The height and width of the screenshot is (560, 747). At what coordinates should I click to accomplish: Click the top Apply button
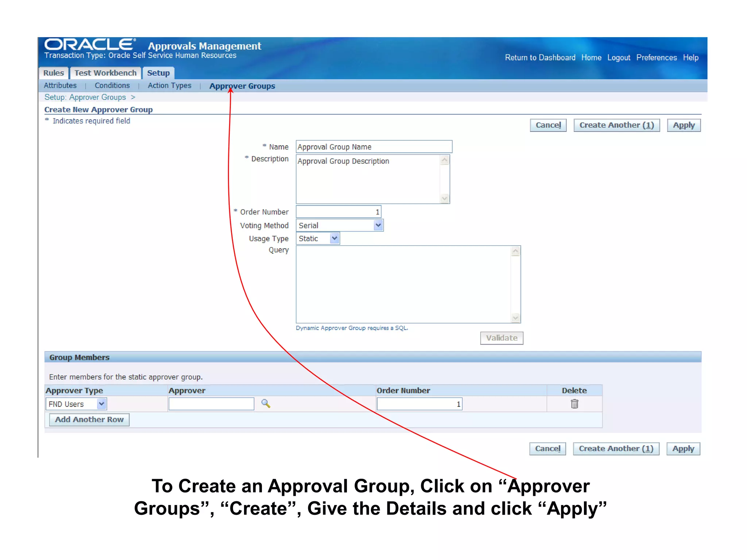point(684,125)
